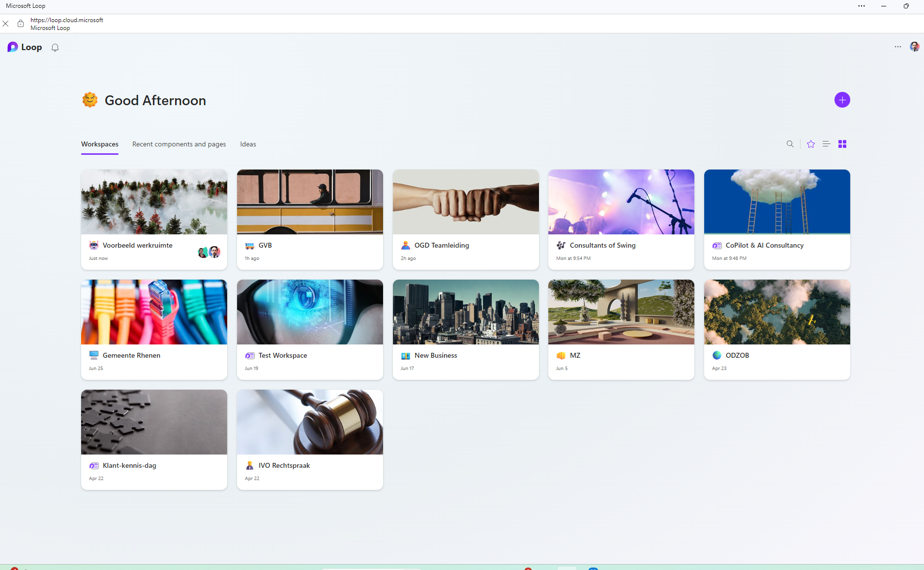Open Klant-kennis-dag puzzle cover image
Image resolution: width=924 pixels, height=570 pixels.
(x=154, y=422)
